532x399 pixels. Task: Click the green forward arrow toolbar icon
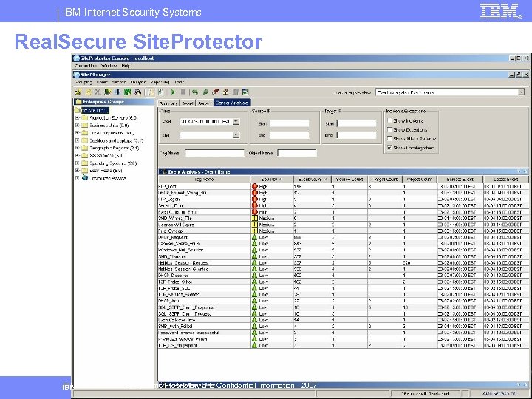pyautogui.click(x=205, y=92)
